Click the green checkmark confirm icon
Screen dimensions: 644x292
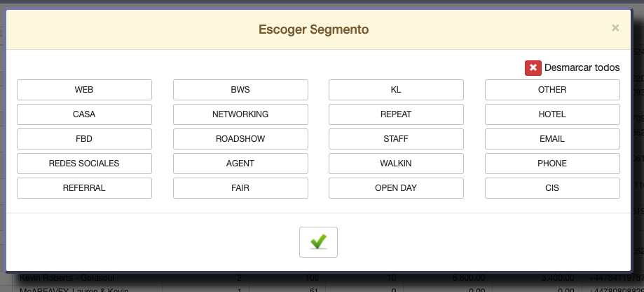[318, 241]
